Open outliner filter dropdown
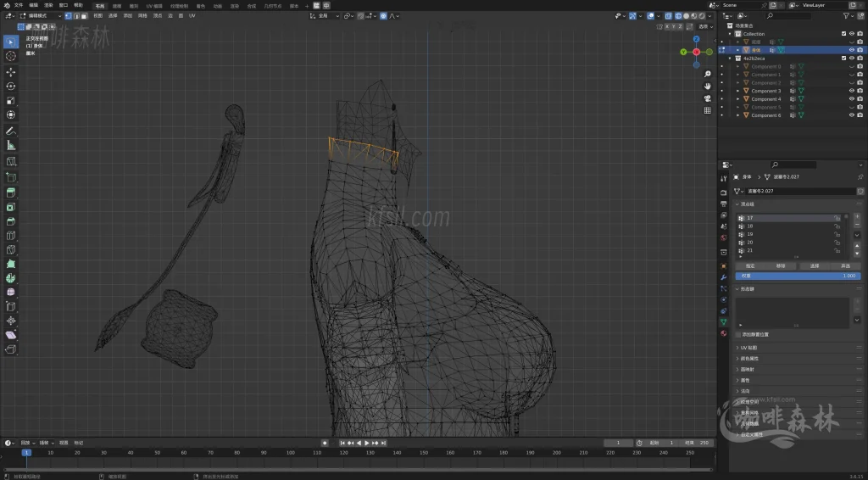Screen dimensions: 868x480 point(849,16)
